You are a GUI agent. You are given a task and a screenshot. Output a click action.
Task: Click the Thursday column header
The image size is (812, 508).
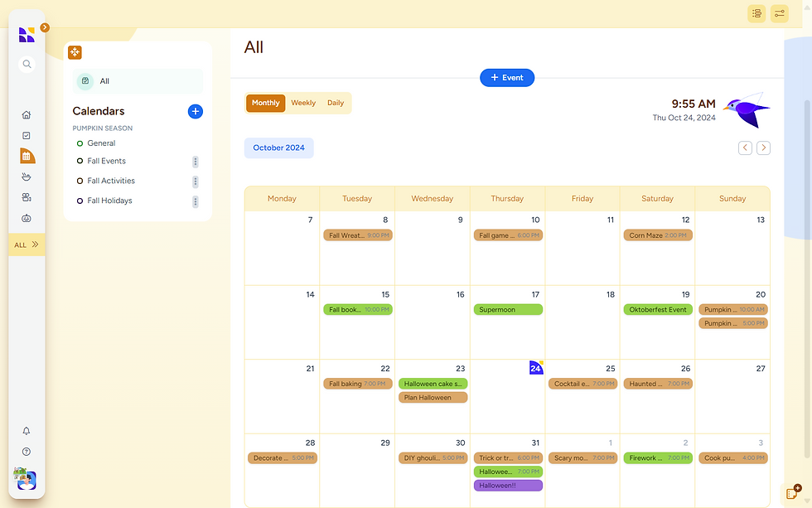coord(507,199)
